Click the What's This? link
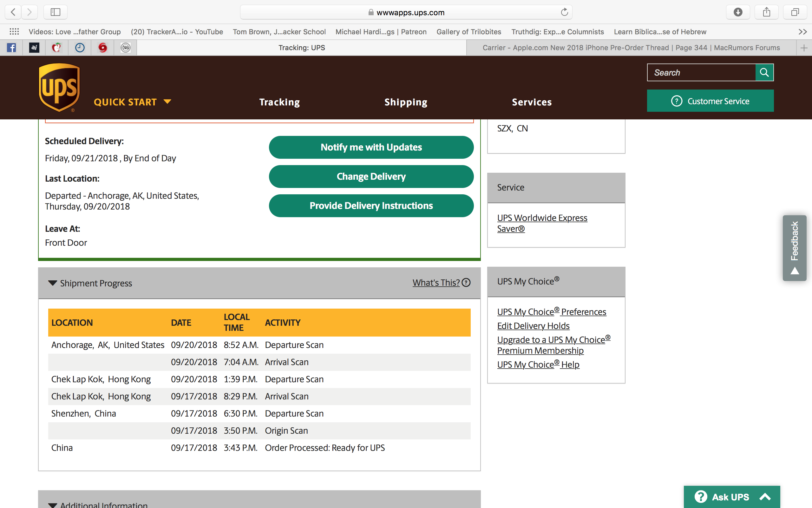 tap(436, 283)
